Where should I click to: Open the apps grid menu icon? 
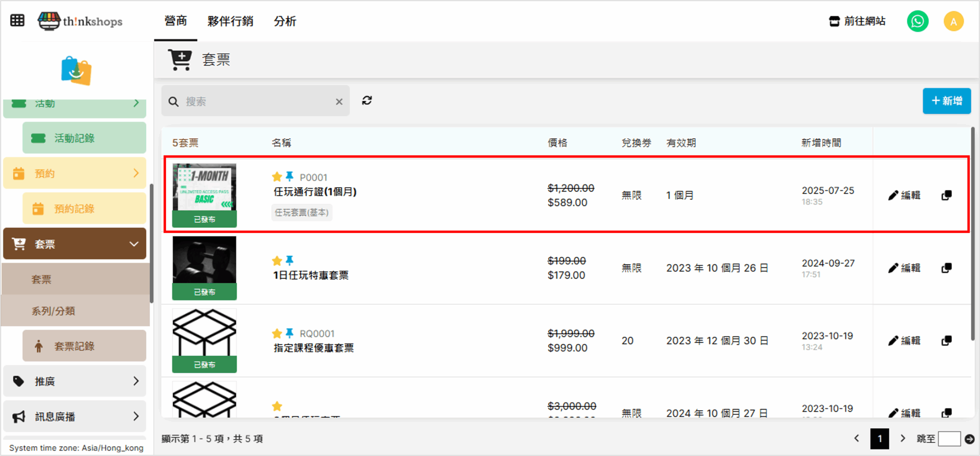(x=17, y=20)
